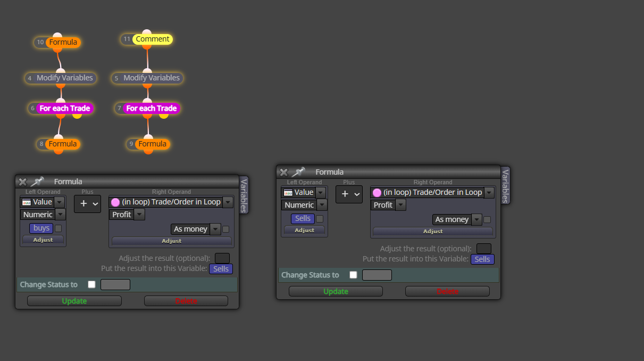The image size is (644, 361).
Task: Pin the right Formula panel
Action: 299,172
